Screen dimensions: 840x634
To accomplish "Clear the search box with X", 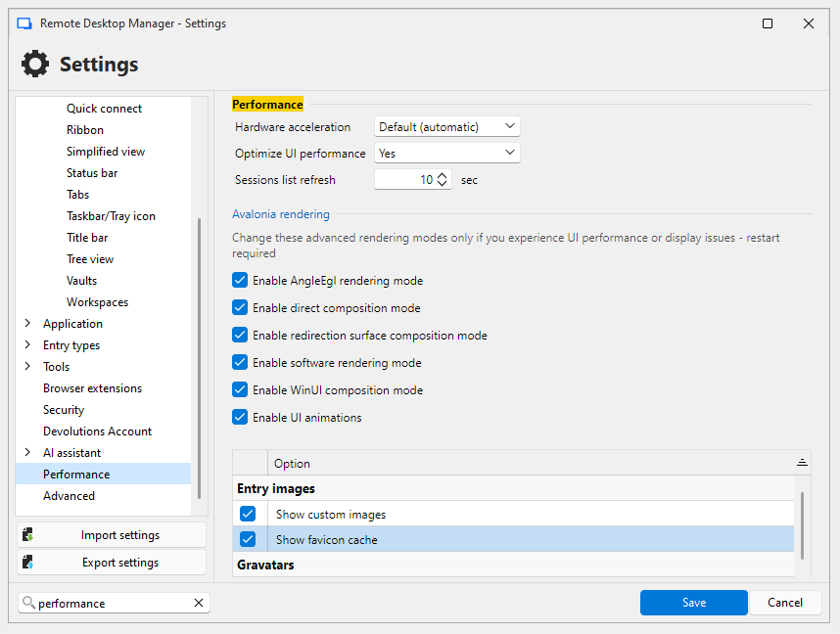I will coord(199,603).
